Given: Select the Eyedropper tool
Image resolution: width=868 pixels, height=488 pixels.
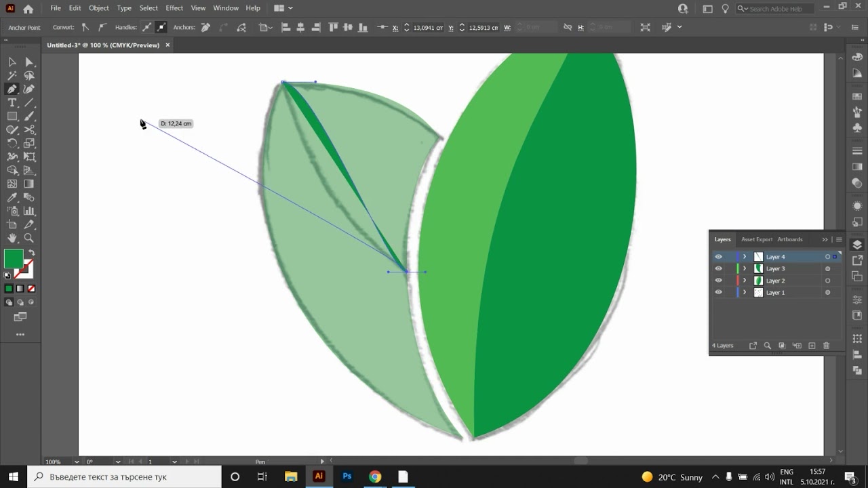Looking at the screenshot, I should click(12, 197).
